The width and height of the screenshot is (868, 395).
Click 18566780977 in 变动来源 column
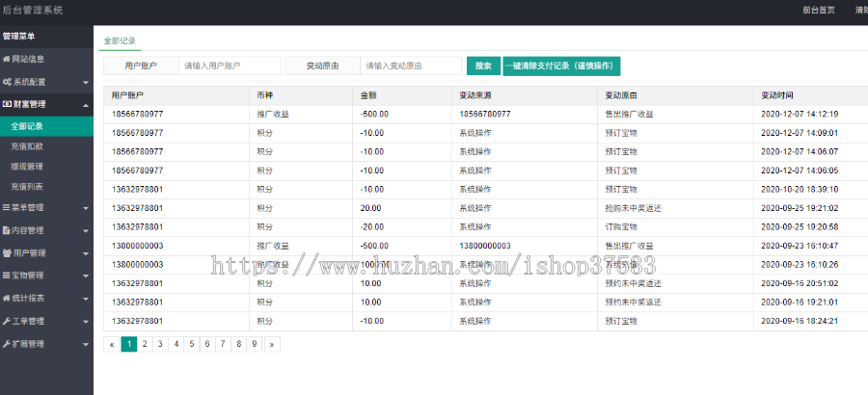[x=485, y=115]
